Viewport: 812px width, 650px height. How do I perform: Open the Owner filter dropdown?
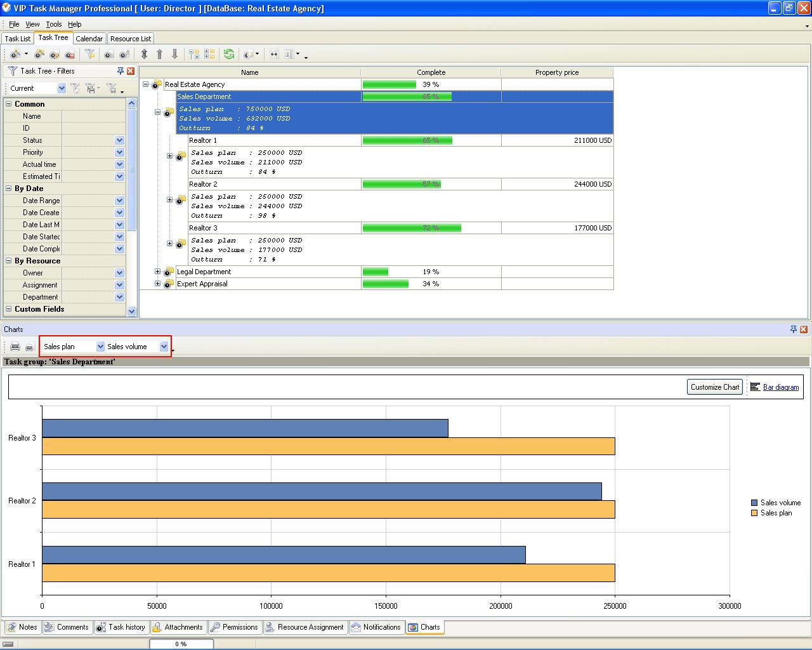pyautogui.click(x=119, y=273)
